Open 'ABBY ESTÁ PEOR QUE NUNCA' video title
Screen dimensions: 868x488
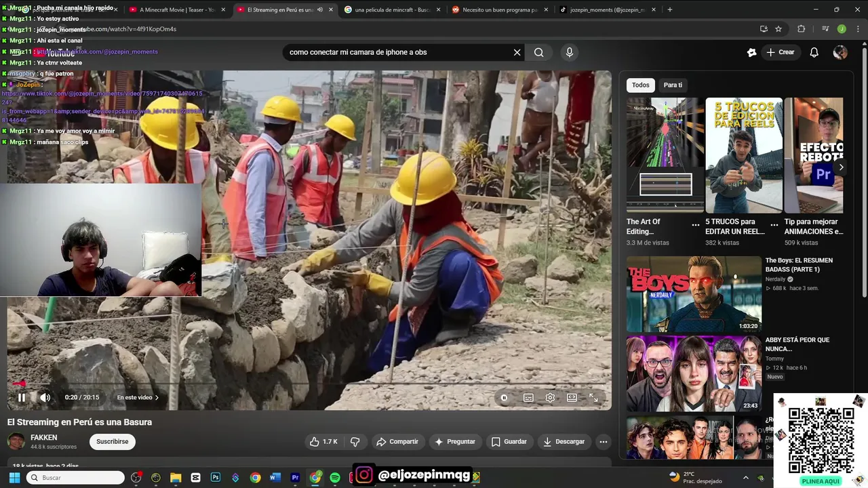tap(797, 344)
